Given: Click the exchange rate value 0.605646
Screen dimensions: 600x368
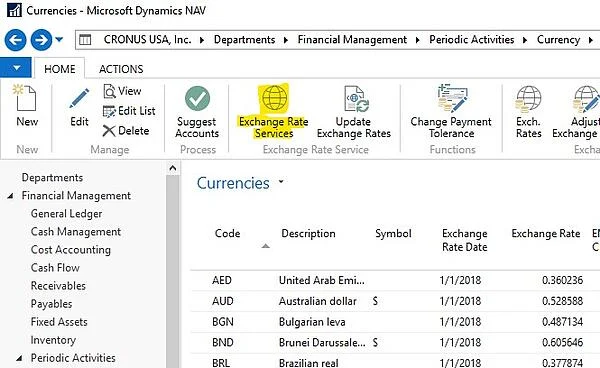Looking at the screenshot, I should tap(562, 342).
